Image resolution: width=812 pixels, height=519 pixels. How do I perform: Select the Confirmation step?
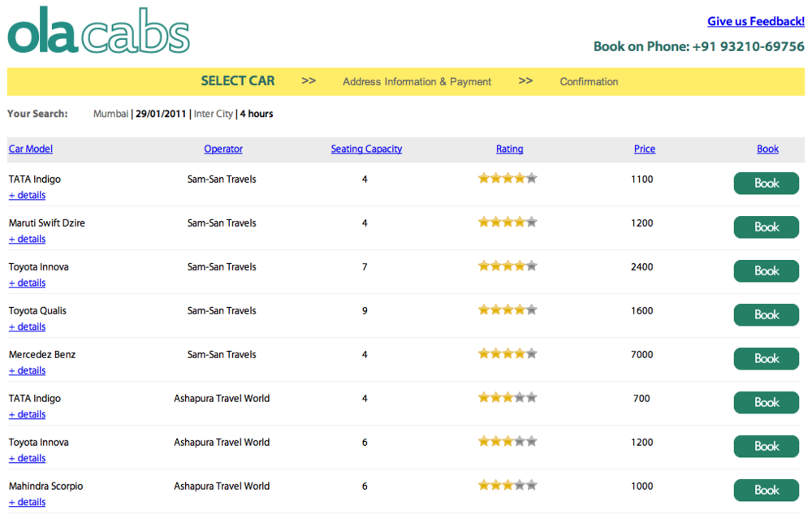589,81
